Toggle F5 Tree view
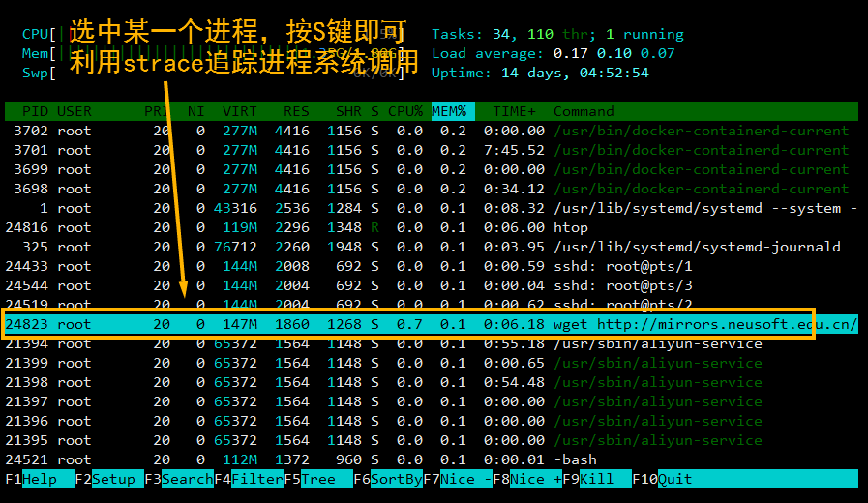This screenshot has width=868, height=503. [x=317, y=479]
